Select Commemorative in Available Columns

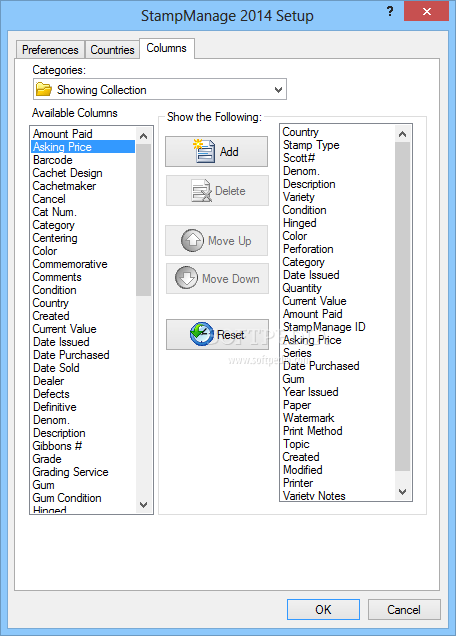tap(83, 264)
